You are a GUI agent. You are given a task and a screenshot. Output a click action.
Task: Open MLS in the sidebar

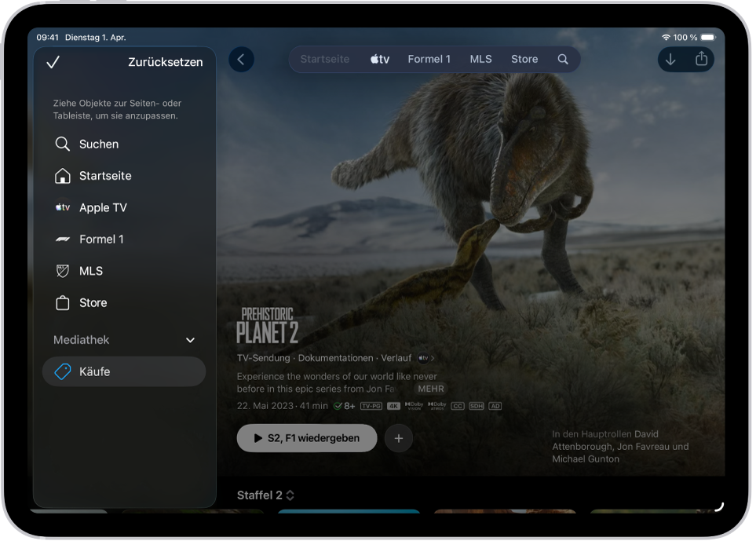124,272
